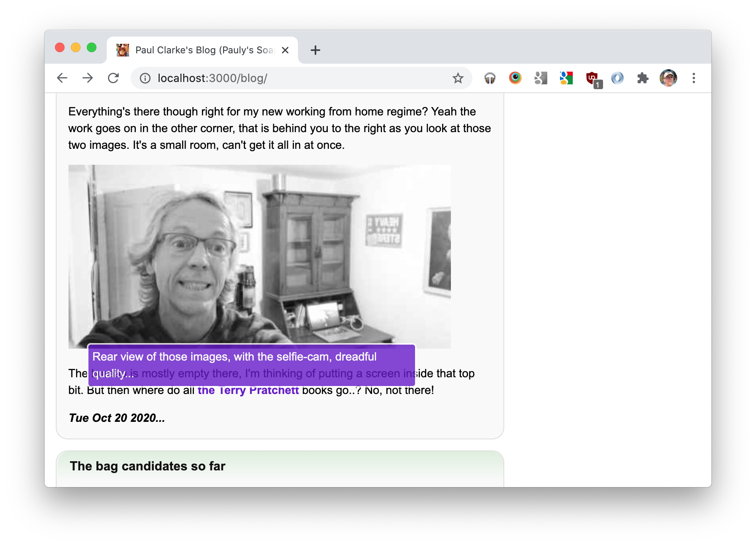Open the colorful eye extension
Image resolution: width=756 pixels, height=546 pixels.
coord(515,78)
